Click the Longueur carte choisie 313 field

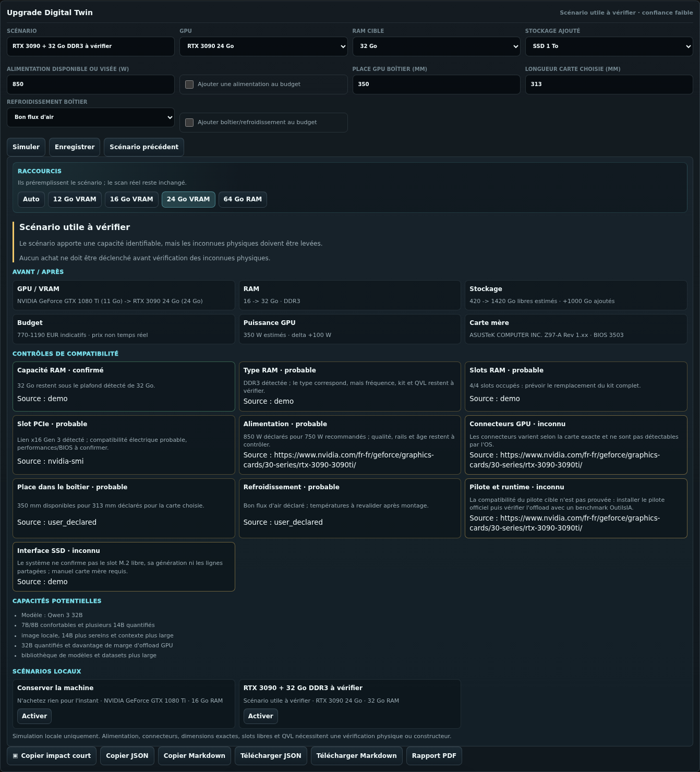(x=609, y=85)
